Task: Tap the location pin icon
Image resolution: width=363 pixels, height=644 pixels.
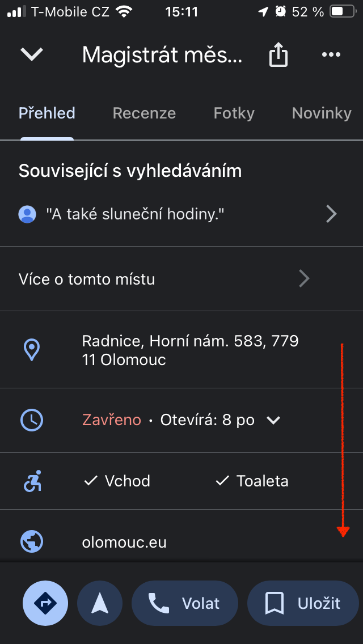Action: (x=31, y=350)
